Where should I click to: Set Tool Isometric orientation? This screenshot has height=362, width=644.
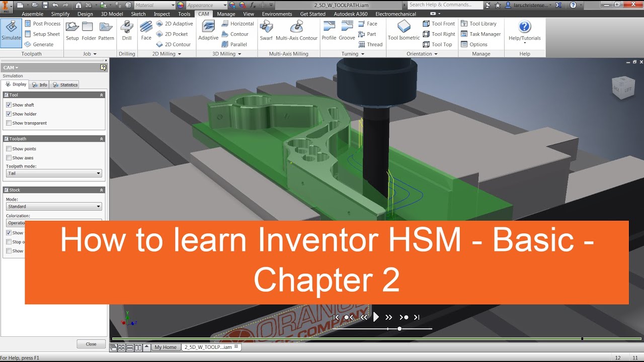(404, 31)
